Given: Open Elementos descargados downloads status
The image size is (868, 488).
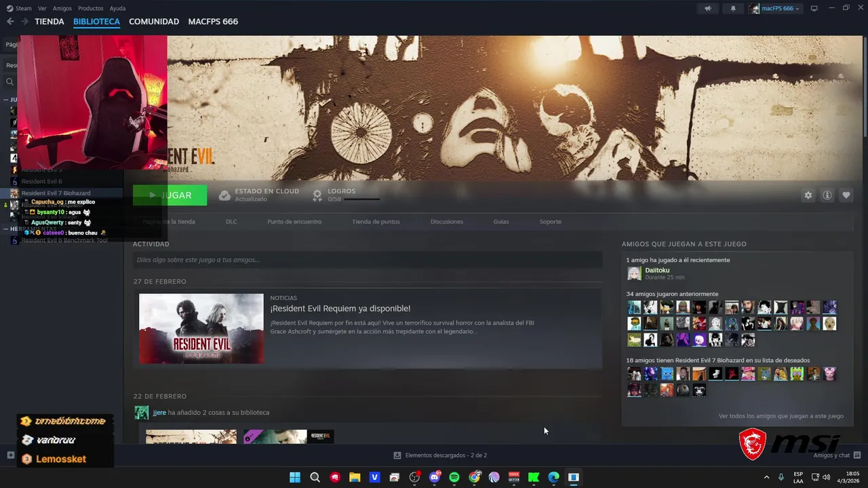Looking at the screenshot, I should pyautogui.click(x=440, y=455).
